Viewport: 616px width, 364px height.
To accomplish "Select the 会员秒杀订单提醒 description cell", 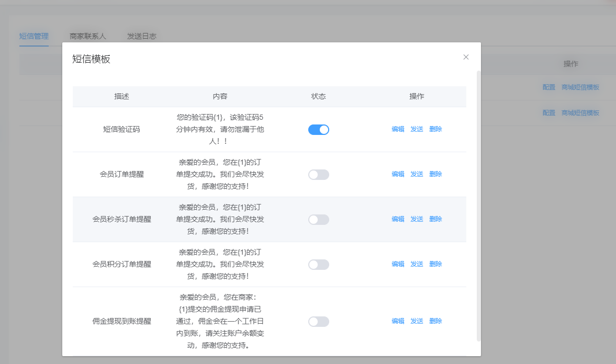I will click(122, 220).
